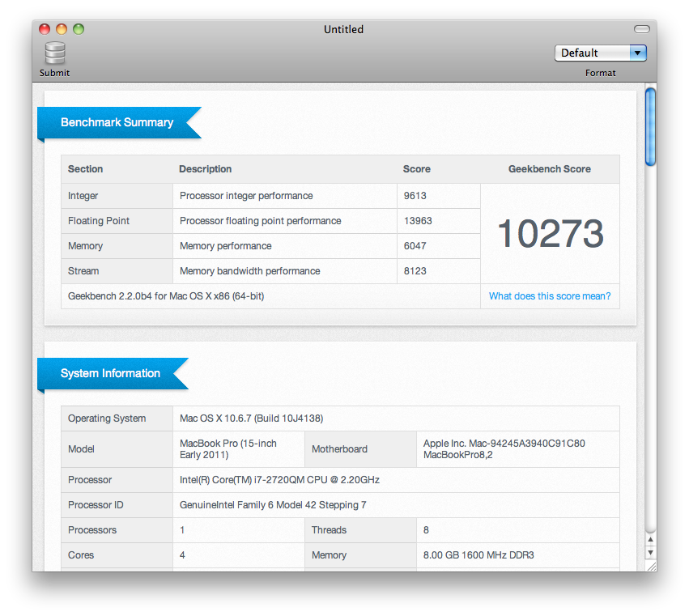
Task: Click the Benchmark Summary banner heading
Action: pyautogui.click(x=117, y=122)
